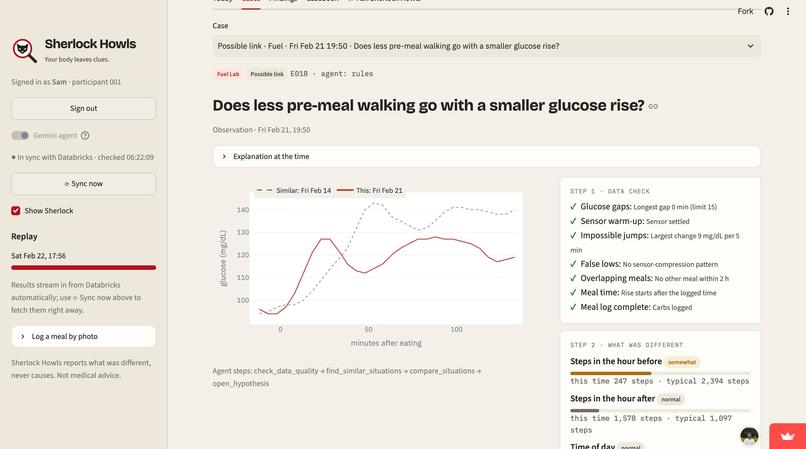Screen dimensions: 806x449
Task: Toggle the Gemini agent switch
Action: click(x=20, y=135)
